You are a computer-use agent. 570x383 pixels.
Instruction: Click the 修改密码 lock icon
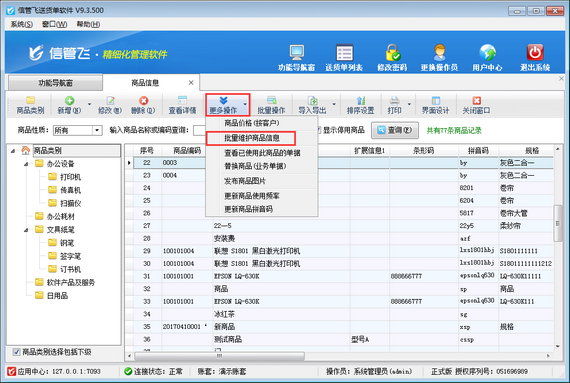click(x=392, y=53)
